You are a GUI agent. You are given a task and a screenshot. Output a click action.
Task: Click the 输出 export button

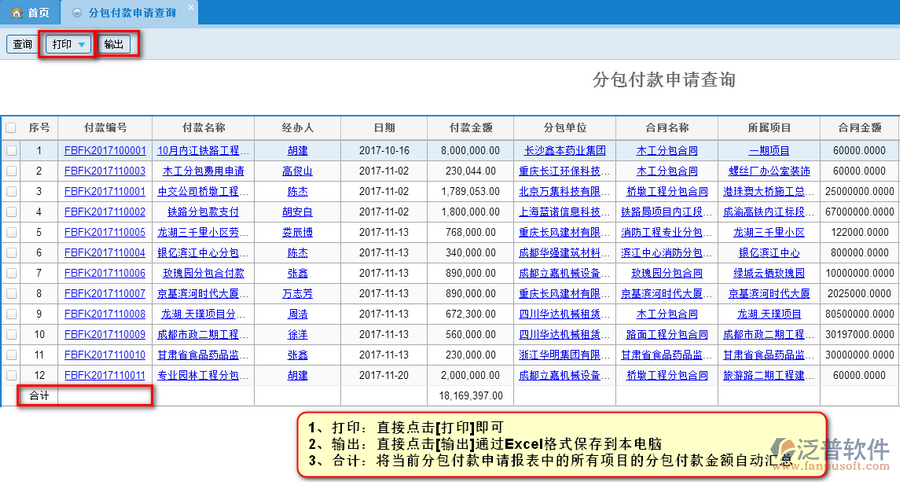coord(115,45)
